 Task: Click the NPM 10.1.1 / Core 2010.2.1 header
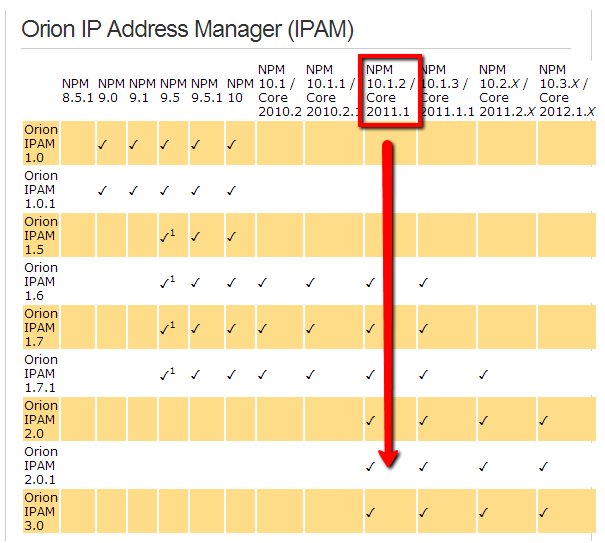tap(333, 91)
